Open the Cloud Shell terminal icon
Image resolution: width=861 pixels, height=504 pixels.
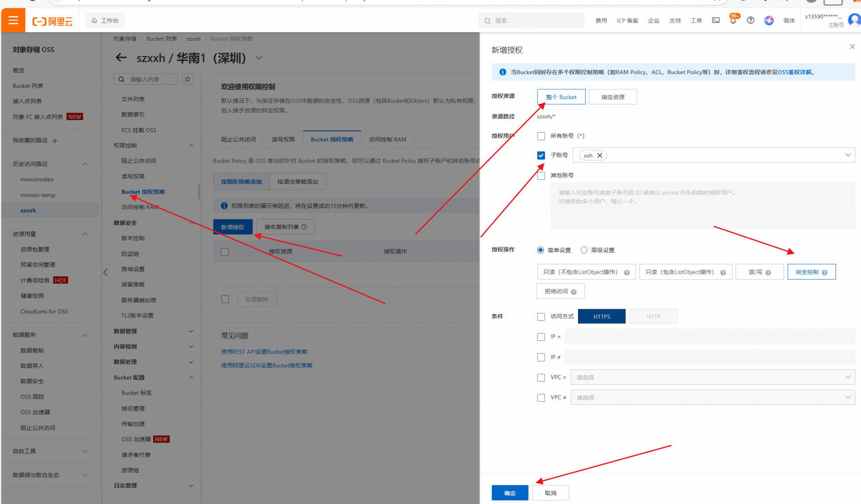pyautogui.click(x=716, y=20)
